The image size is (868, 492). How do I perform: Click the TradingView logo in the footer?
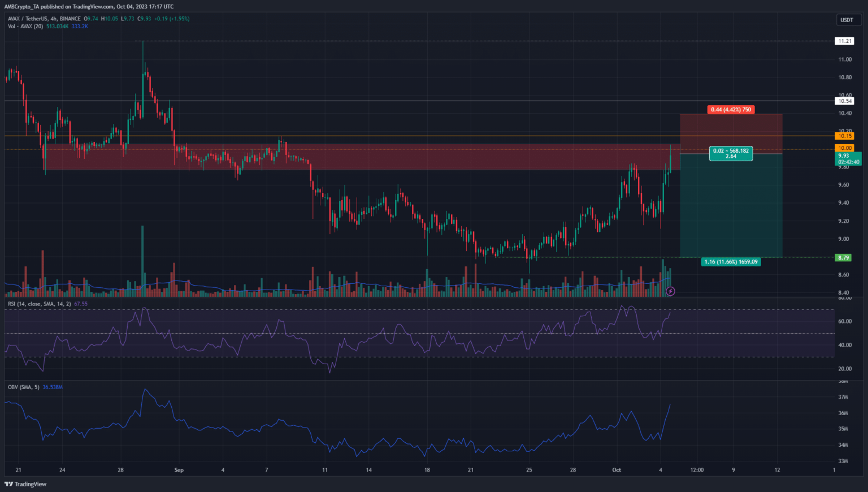(25, 484)
